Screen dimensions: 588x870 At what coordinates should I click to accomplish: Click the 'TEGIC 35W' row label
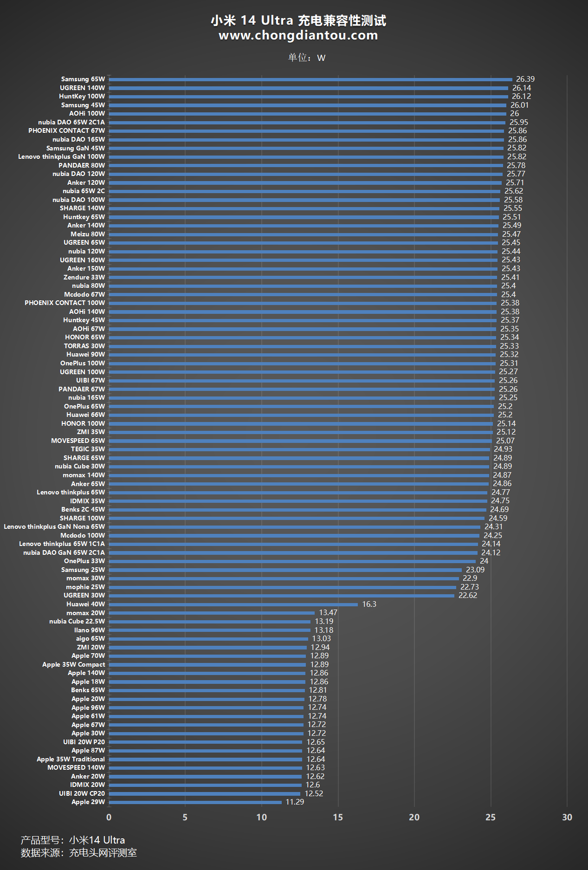point(88,449)
